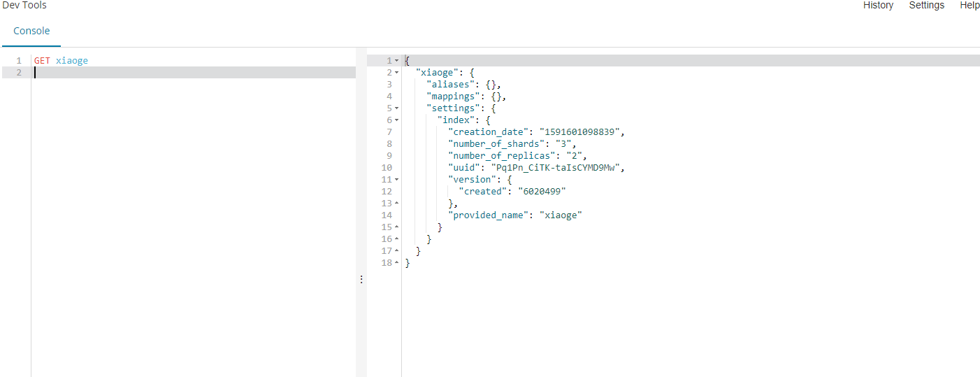The height and width of the screenshot is (377, 980).
Task: Collapse the "xiaoge" object fold arrow
Action: point(397,73)
